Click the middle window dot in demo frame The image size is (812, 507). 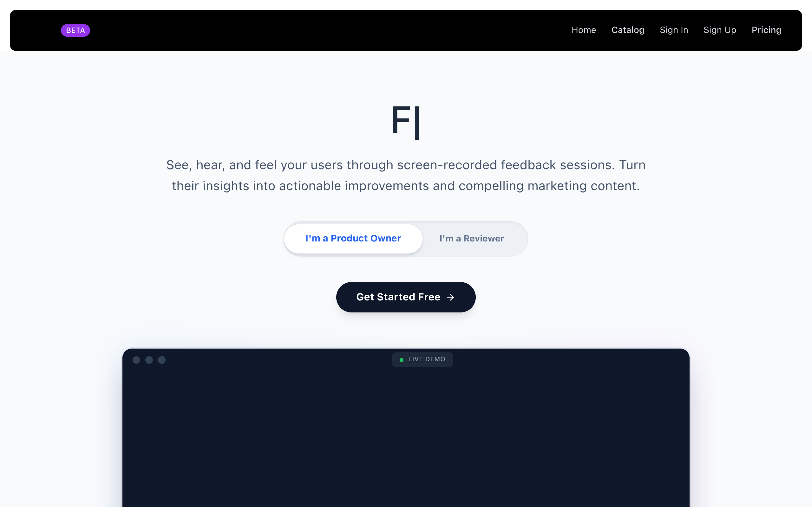pyautogui.click(x=149, y=360)
